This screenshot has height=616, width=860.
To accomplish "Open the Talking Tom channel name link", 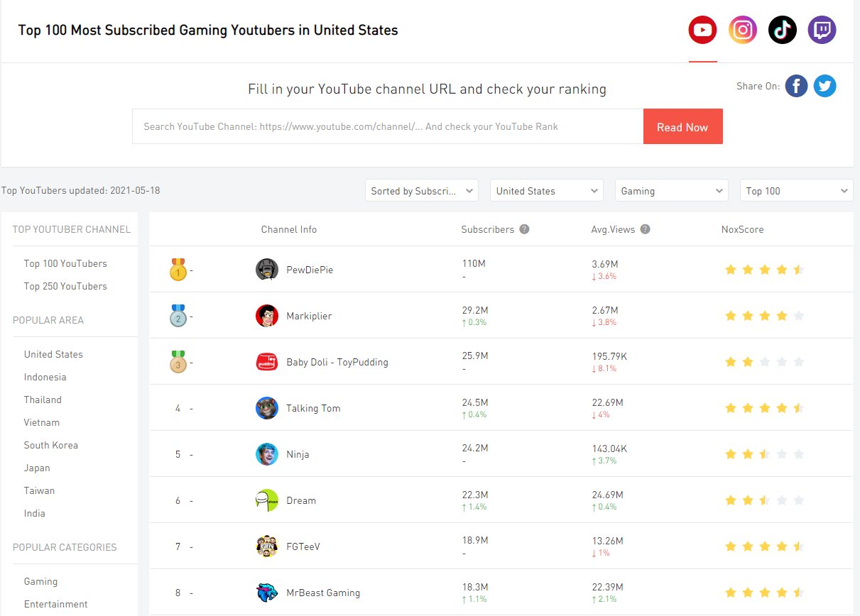I will coord(313,408).
